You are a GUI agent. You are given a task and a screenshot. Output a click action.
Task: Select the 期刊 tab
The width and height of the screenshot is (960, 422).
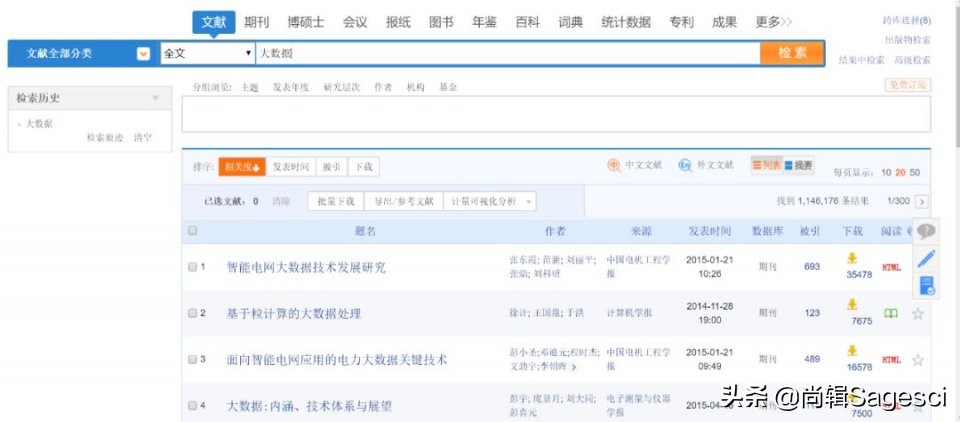pos(257,22)
